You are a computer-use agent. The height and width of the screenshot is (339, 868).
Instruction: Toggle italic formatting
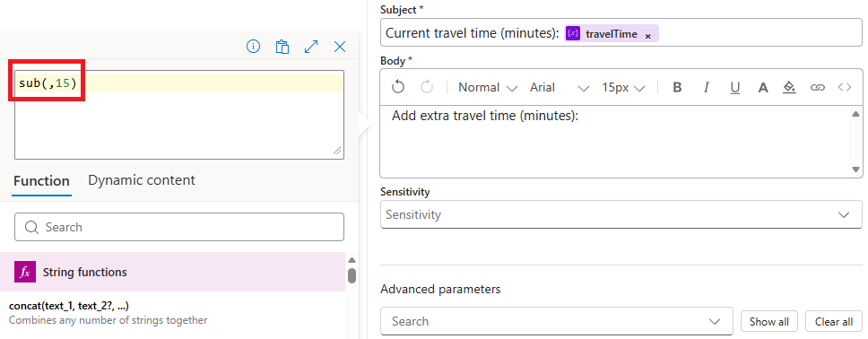pyautogui.click(x=706, y=88)
